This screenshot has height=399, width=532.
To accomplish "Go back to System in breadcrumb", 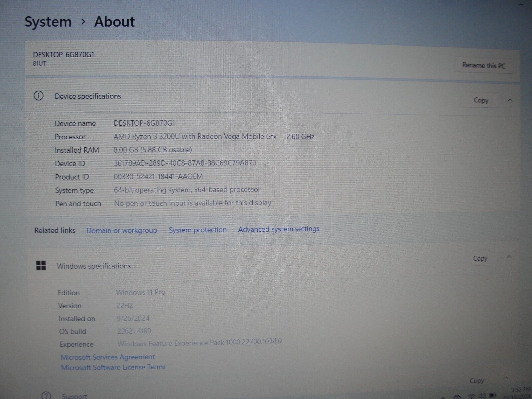I will [x=48, y=22].
